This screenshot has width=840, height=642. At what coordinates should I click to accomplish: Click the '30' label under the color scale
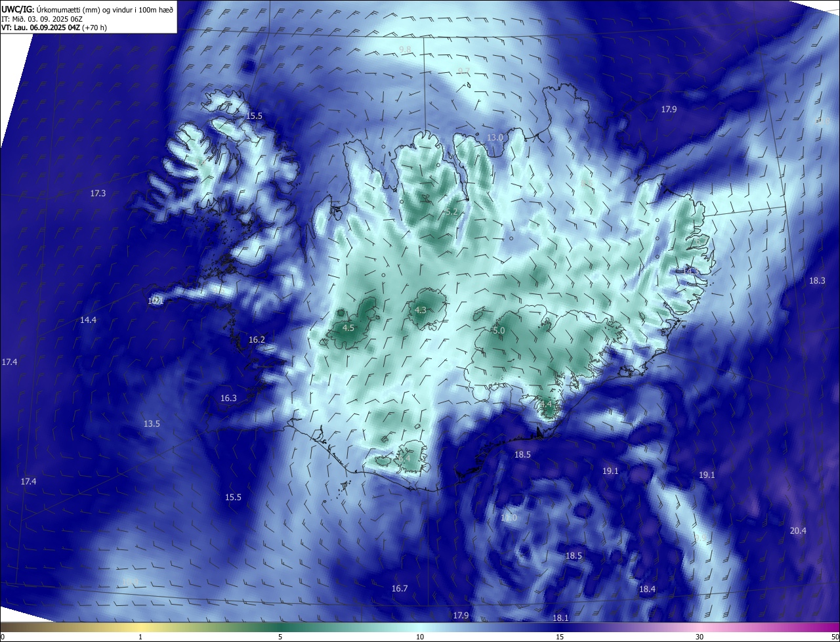point(700,637)
